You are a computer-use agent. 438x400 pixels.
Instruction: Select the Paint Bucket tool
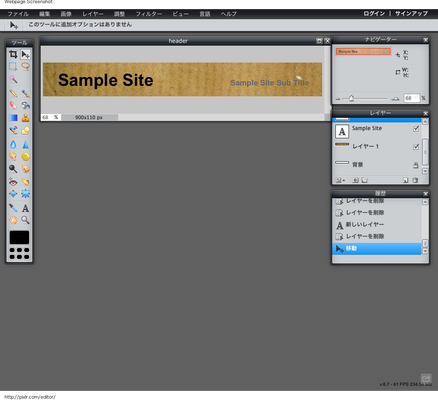point(25,105)
